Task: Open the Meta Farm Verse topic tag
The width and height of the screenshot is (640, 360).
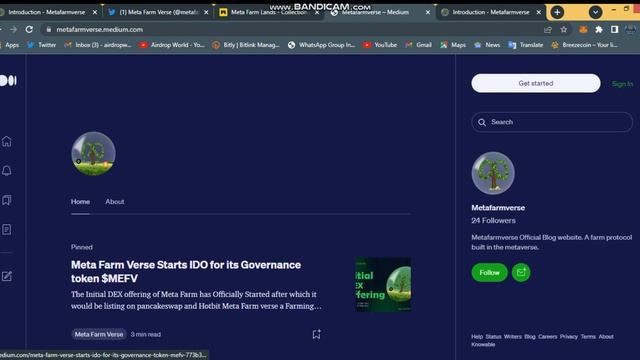Action: [99, 334]
